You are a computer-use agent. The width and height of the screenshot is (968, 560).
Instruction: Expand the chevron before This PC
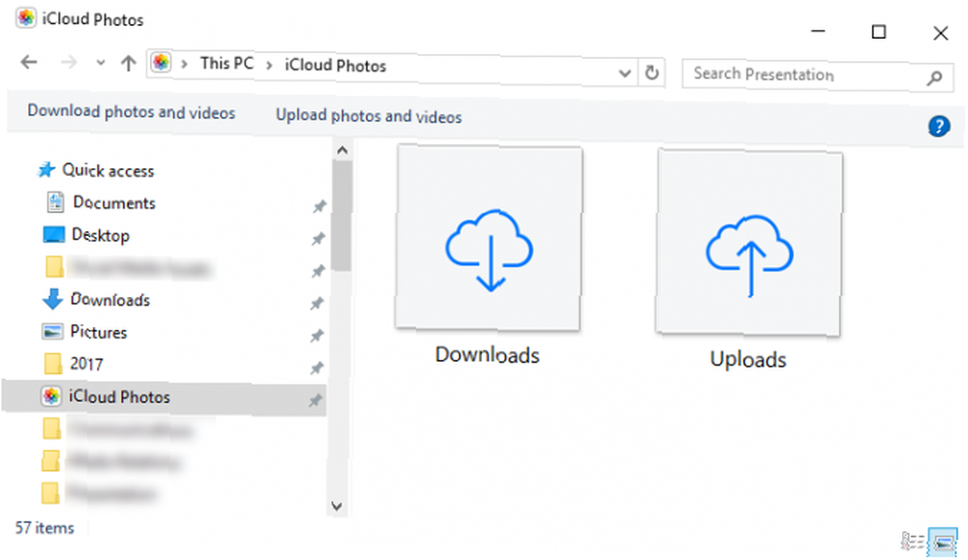pos(184,64)
